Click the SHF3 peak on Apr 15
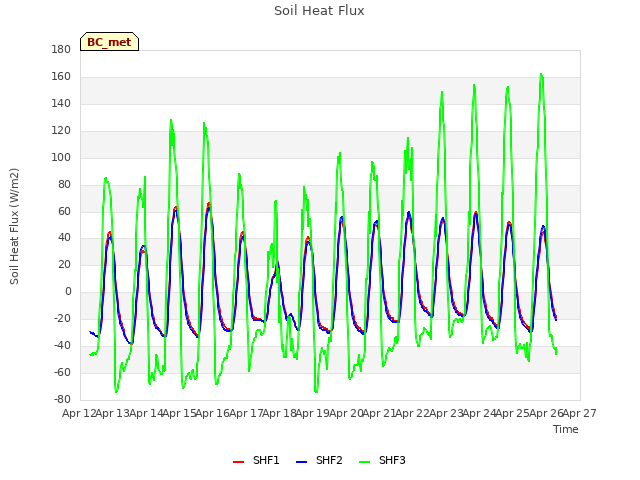 point(171,120)
